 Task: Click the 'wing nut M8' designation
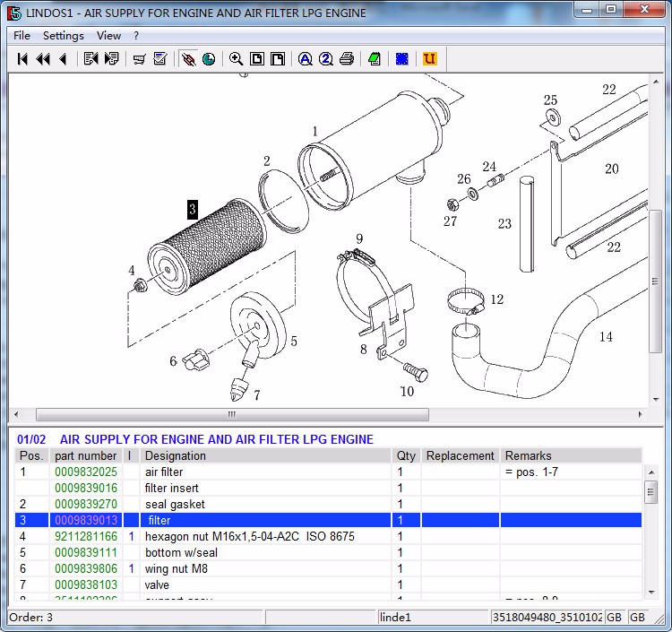pos(177,569)
